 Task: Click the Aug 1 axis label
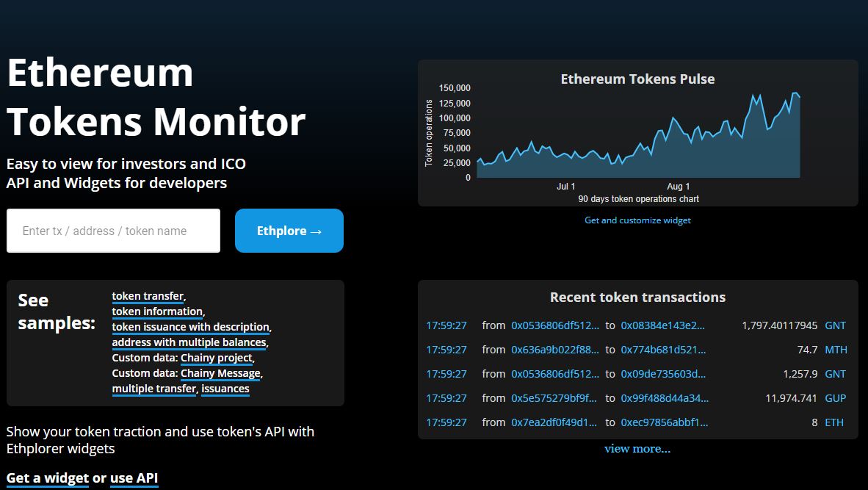(678, 187)
